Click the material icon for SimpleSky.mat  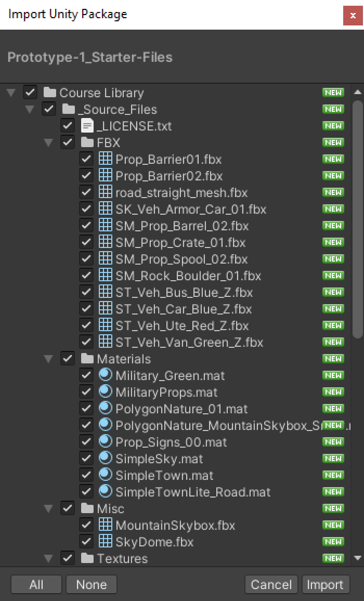(106, 459)
